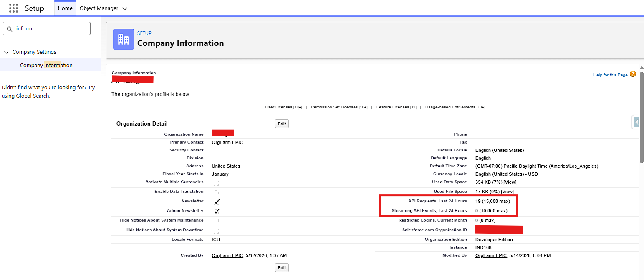Click the Developer Edition value
The image size is (644, 280).
(494, 240)
